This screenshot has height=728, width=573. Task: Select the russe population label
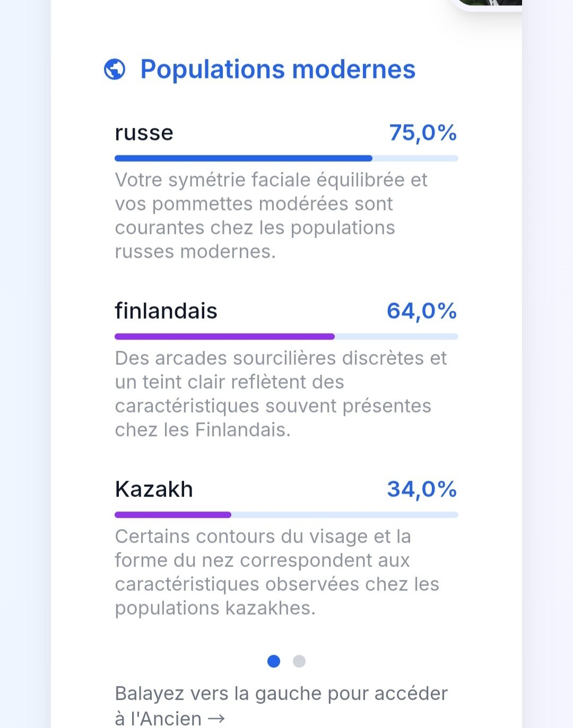[144, 133]
